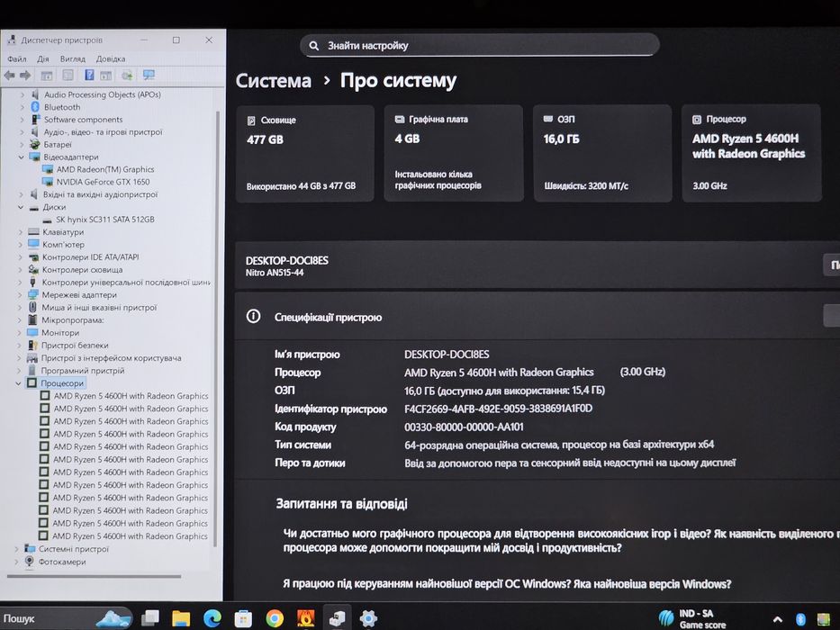This screenshot has width=840, height=630.
Task: Open Google Chrome from the taskbar
Action: [x=275, y=618]
